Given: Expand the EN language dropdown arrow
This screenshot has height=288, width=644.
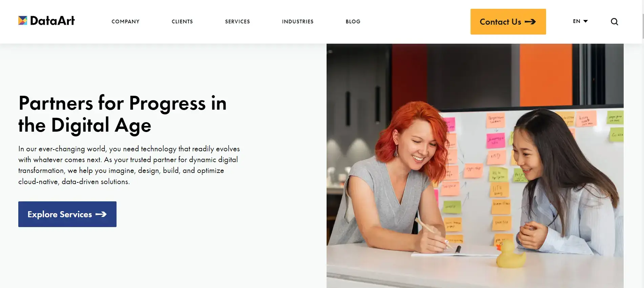Looking at the screenshot, I should coord(585,21).
